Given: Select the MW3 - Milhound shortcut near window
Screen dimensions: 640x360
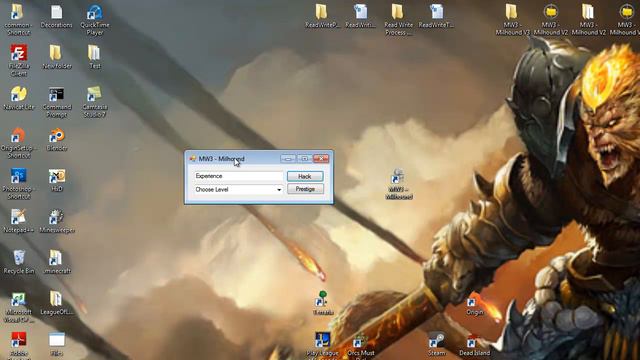Looking at the screenshot, I should [x=398, y=184].
